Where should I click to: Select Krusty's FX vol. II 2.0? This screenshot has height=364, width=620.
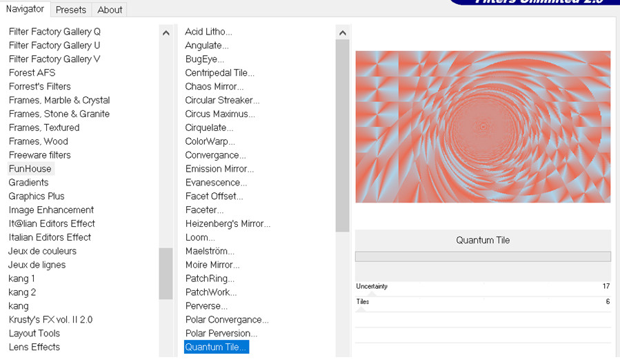pyautogui.click(x=50, y=320)
